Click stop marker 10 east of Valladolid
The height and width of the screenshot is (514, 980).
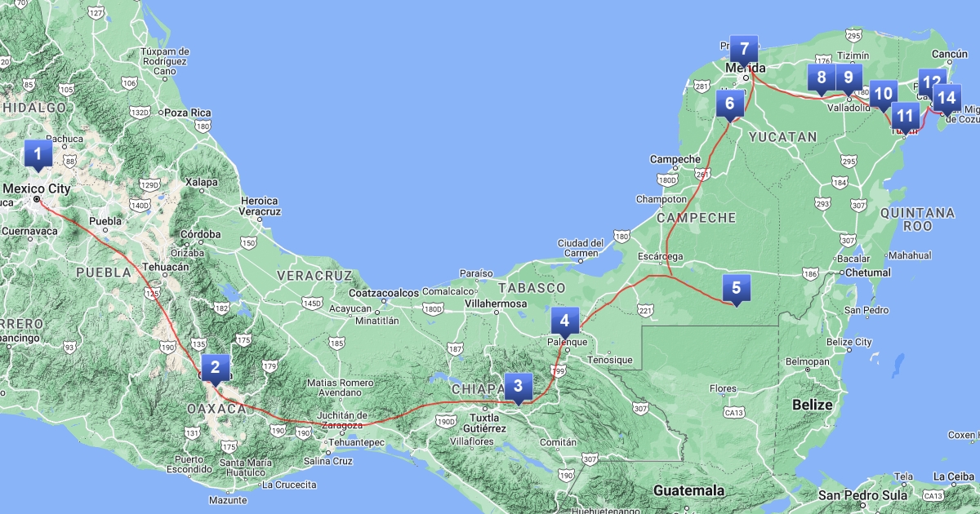pyautogui.click(x=882, y=94)
